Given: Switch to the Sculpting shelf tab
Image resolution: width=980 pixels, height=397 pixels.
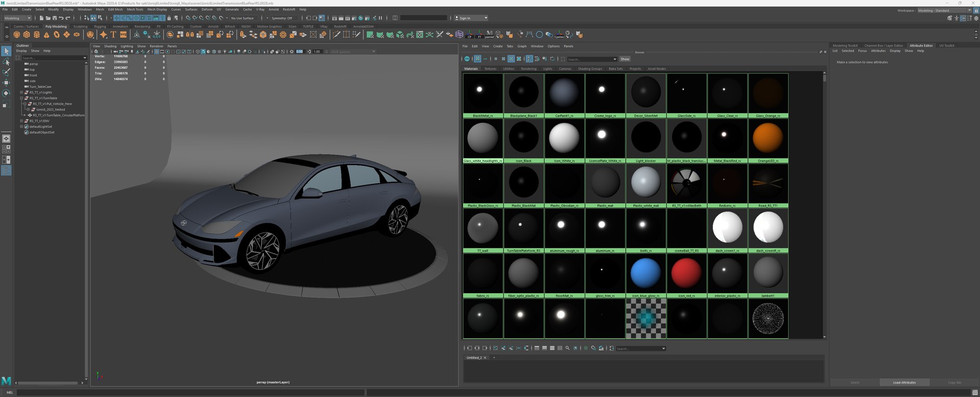Looking at the screenshot, I should click(x=80, y=27).
